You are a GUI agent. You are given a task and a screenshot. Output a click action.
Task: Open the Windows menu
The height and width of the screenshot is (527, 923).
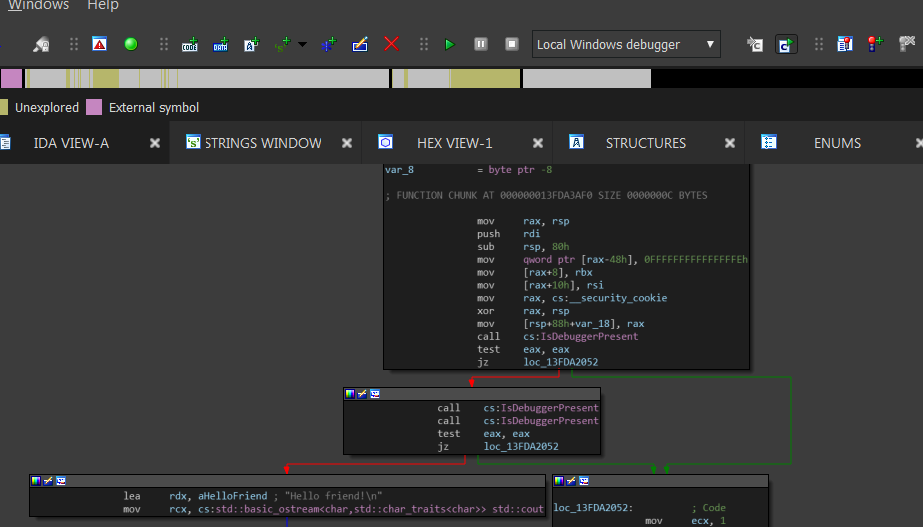tap(38, 5)
